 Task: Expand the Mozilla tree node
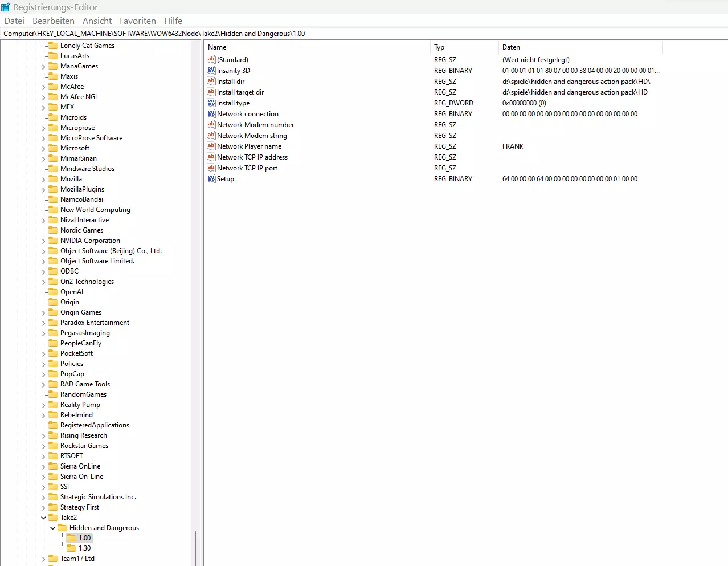[x=44, y=179]
